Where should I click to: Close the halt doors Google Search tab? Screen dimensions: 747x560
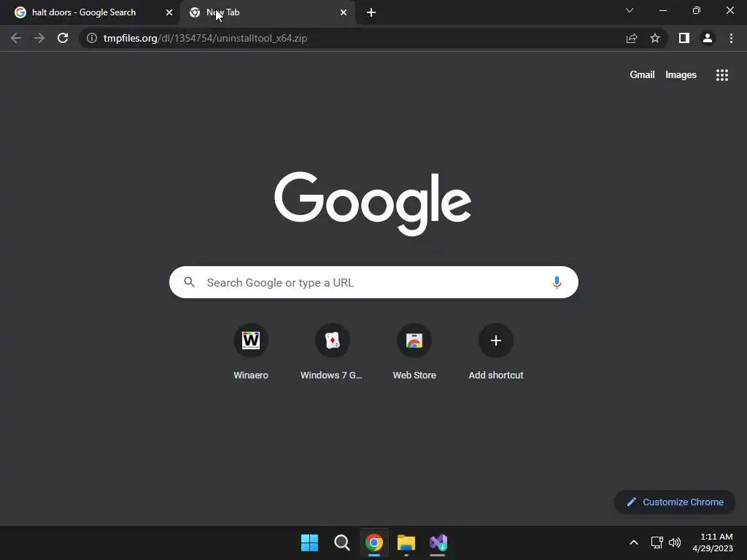(169, 12)
